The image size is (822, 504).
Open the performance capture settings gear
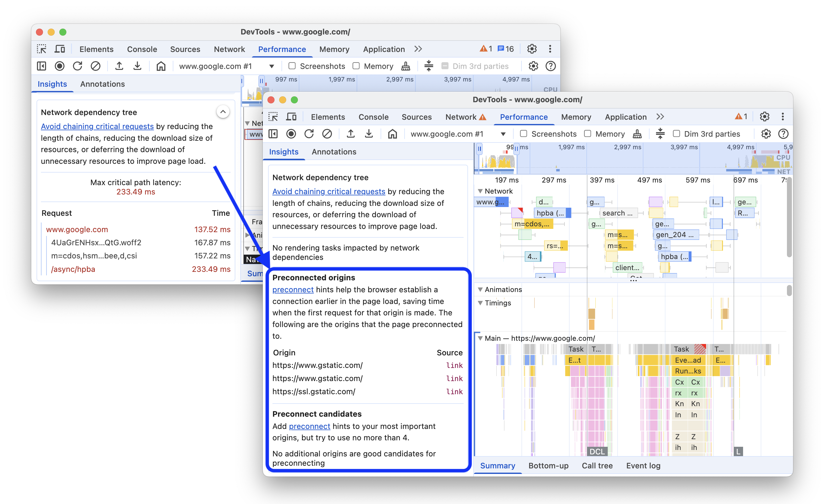pos(766,134)
